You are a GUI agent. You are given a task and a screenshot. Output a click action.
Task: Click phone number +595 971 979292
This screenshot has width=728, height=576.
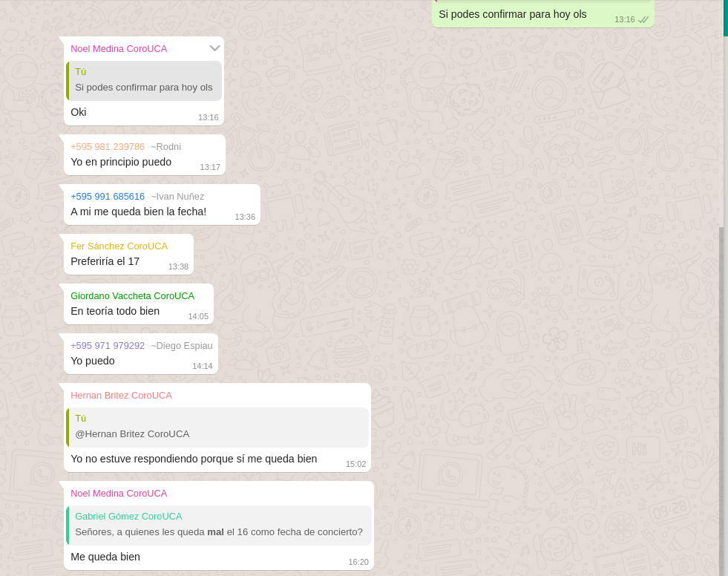click(108, 345)
